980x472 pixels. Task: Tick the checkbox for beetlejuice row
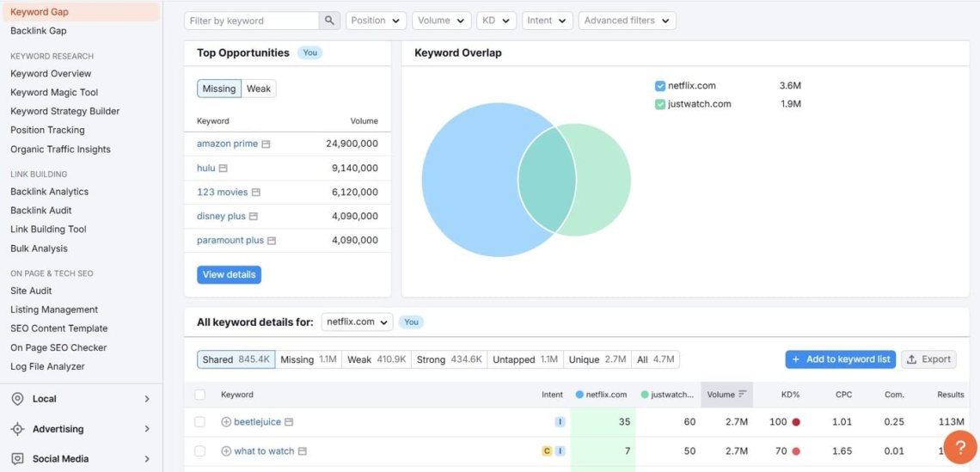(199, 422)
